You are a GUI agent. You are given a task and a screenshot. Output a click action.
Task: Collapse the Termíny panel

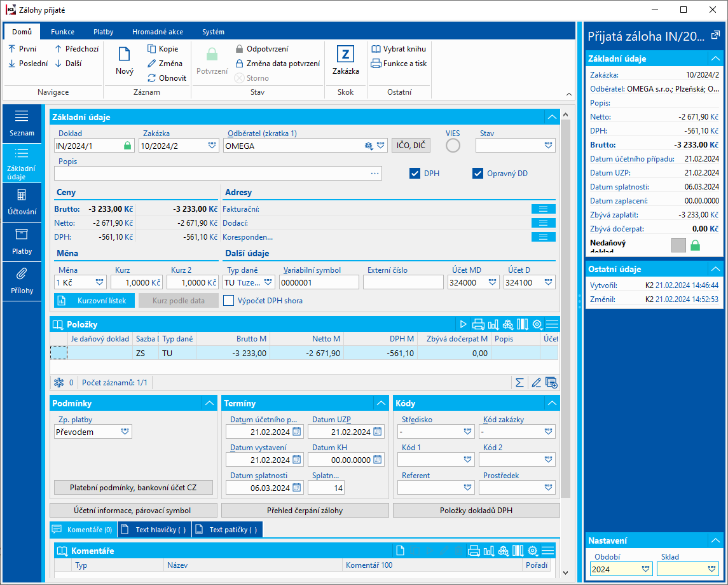pos(380,403)
